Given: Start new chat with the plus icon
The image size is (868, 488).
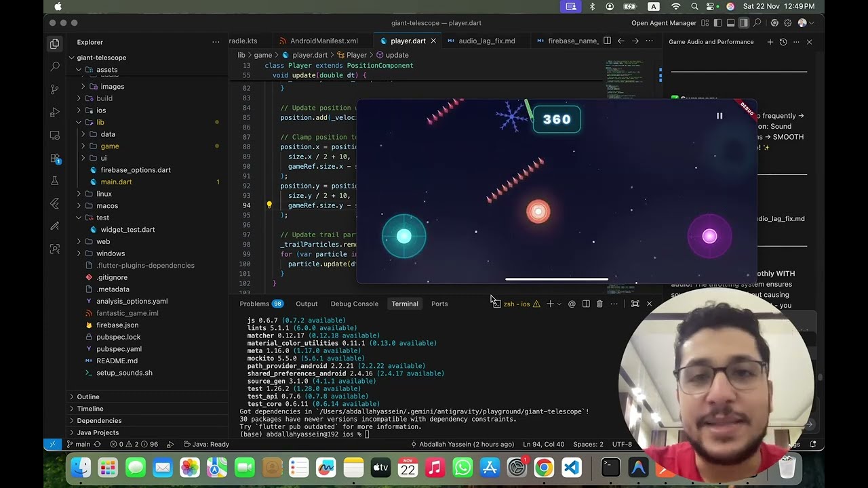Looking at the screenshot, I should (x=770, y=42).
